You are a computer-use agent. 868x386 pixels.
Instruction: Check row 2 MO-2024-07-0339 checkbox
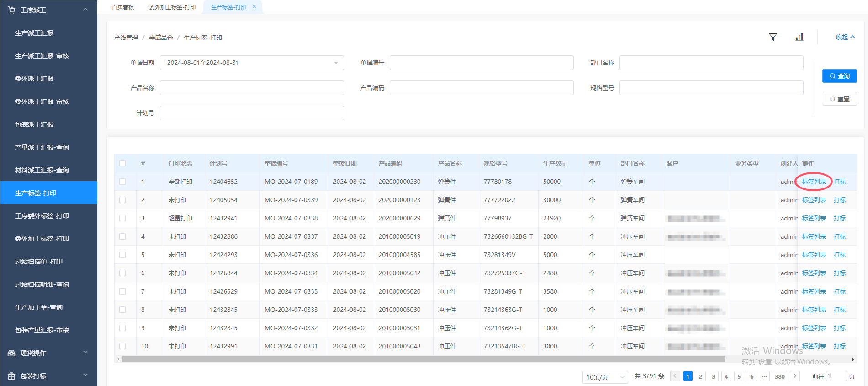[x=122, y=200]
